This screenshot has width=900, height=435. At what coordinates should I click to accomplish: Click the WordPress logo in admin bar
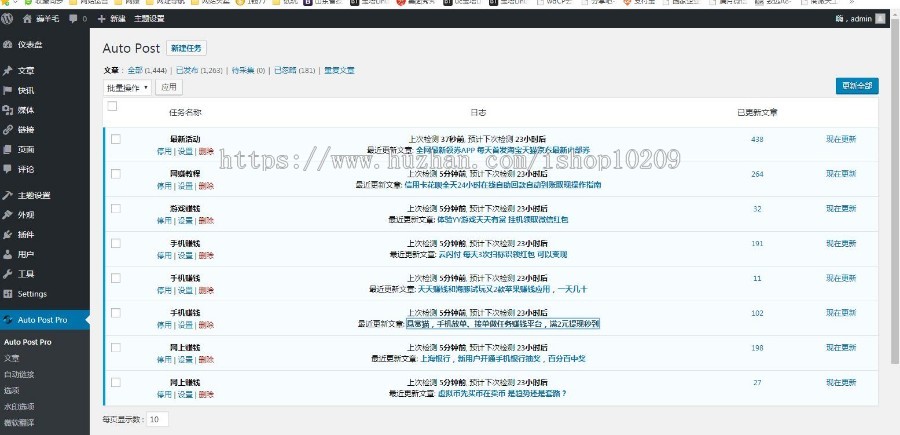(x=8, y=18)
